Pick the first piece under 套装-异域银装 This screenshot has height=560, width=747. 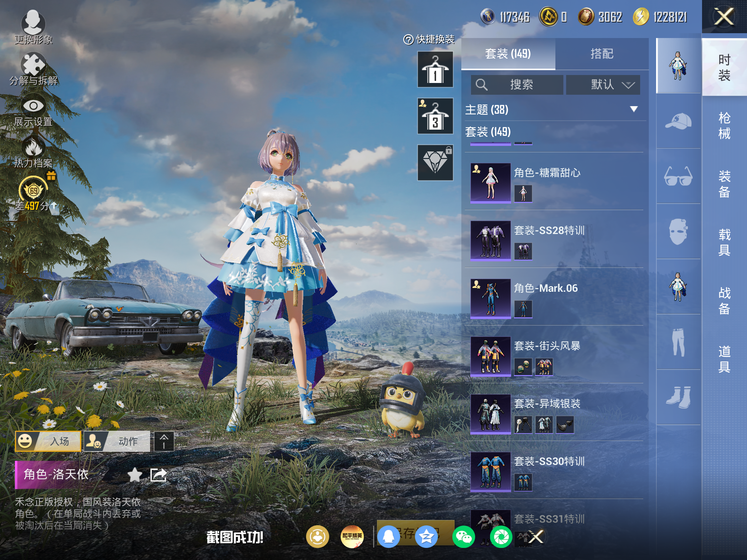click(x=523, y=424)
